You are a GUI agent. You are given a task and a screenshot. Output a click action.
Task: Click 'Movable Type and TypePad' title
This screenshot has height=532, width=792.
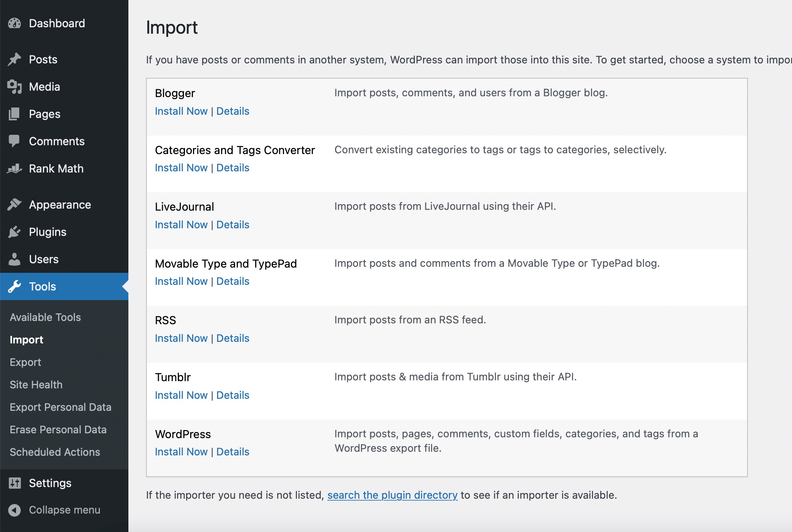[x=226, y=264]
